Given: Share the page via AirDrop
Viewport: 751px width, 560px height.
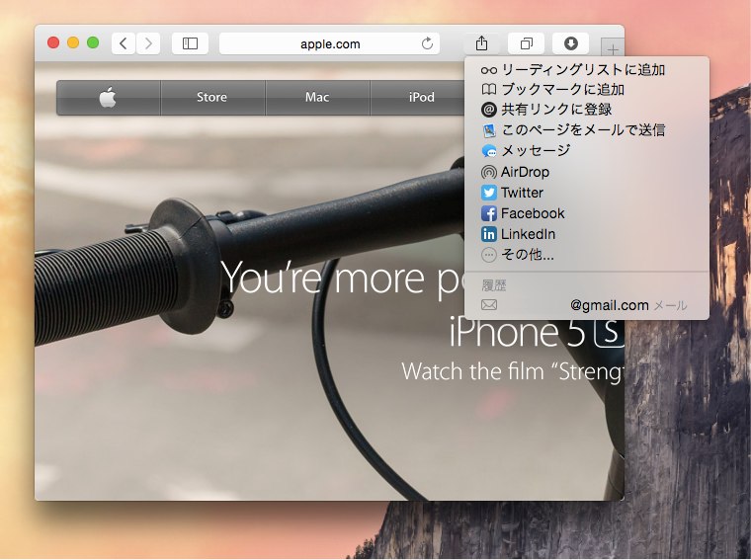Looking at the screenshot, I should pyautogui.click(x=587, y=172).
